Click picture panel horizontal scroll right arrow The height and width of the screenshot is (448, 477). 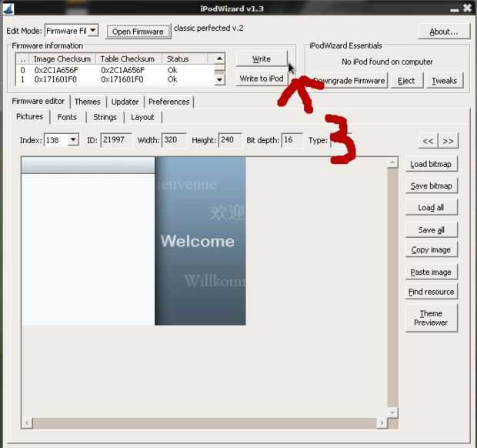pyautogui.click(x=382, y=423)
